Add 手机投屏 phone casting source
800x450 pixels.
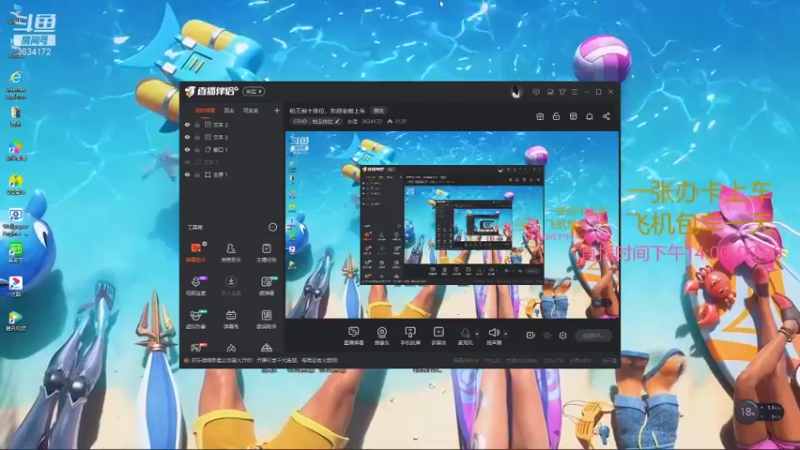410,336
